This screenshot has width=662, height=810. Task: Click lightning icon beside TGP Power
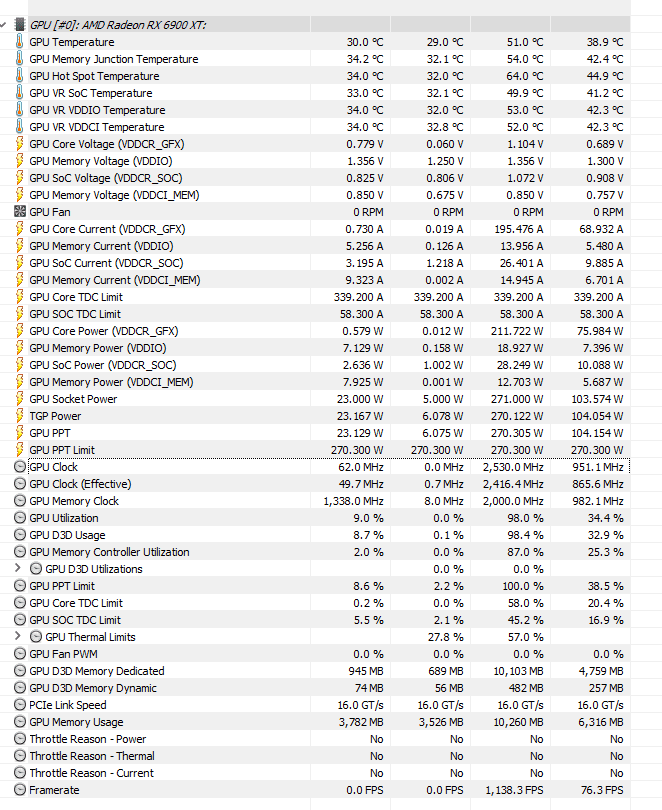20,416
